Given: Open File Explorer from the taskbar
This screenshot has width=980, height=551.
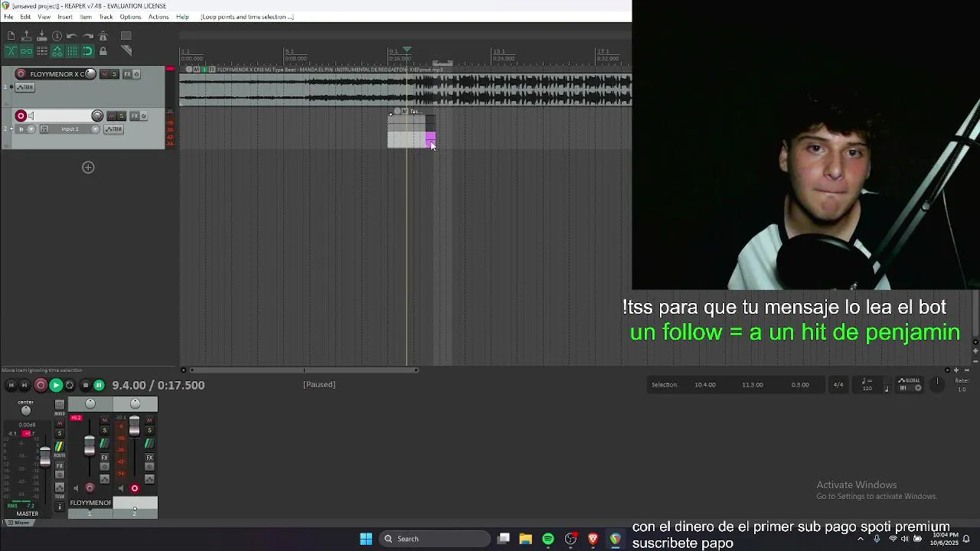Looking at the screenshot, I should (525, 539).
